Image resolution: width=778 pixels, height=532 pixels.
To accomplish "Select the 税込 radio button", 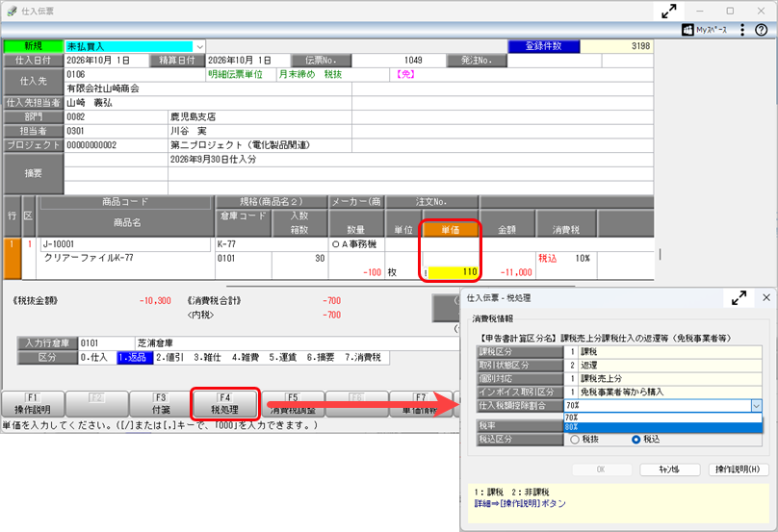I will point(636,440).
